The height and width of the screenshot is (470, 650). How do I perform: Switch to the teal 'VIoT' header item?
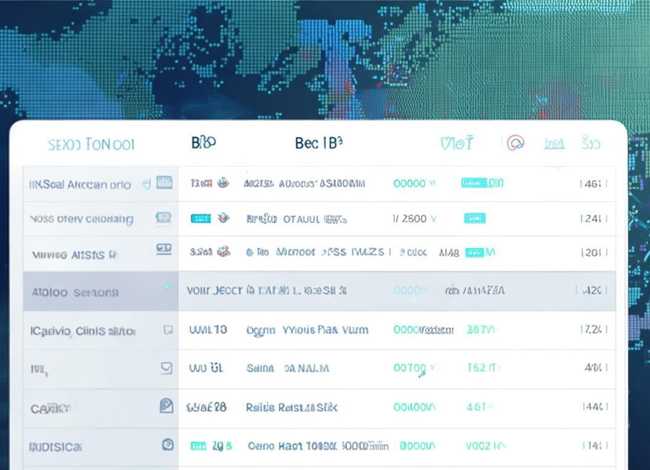pyautogui.click(x=456, y=143)
